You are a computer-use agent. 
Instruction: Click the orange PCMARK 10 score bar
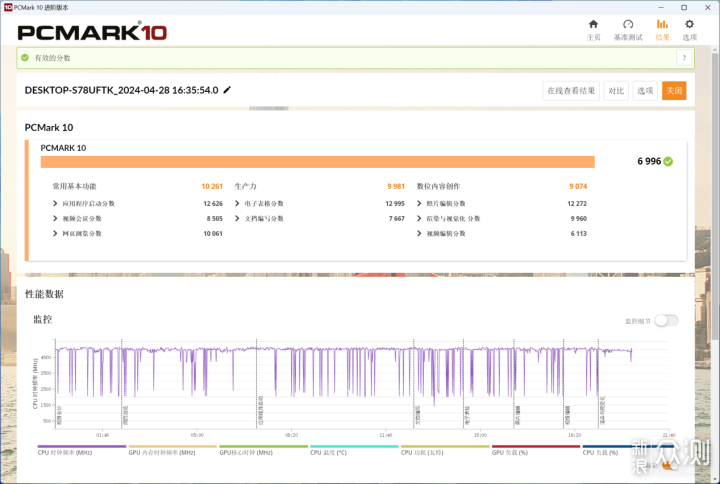(x=318, y=162)
